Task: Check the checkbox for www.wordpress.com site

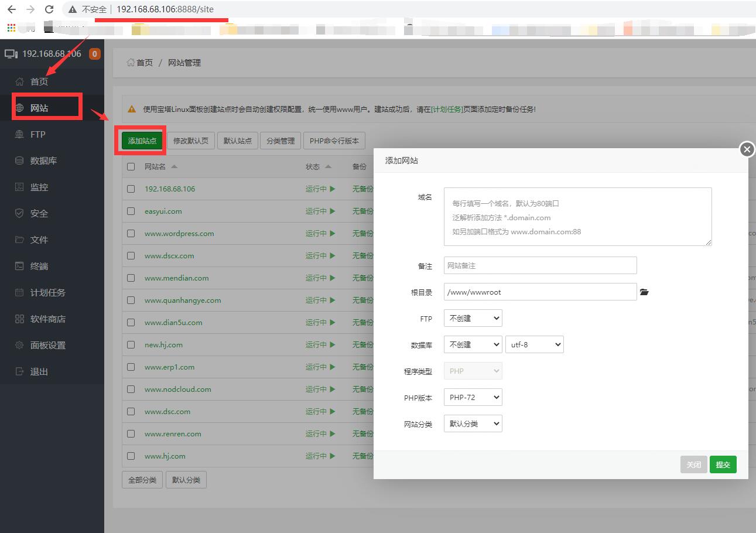Action: coord(131,233)
